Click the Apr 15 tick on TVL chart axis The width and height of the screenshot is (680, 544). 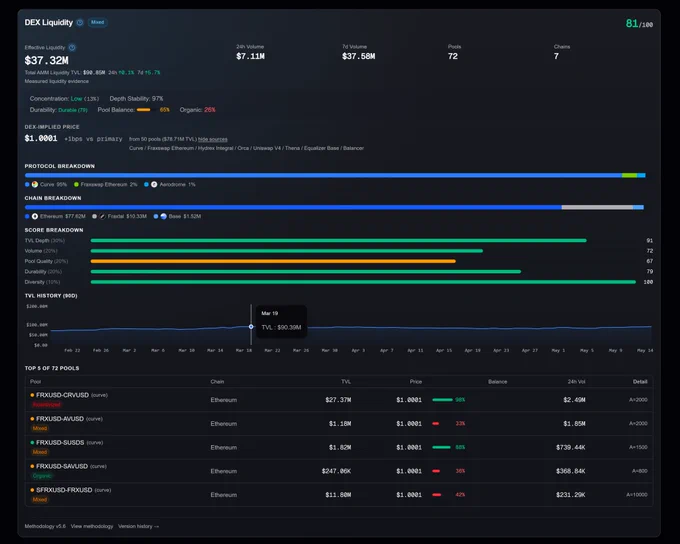(x=444, y=350)
